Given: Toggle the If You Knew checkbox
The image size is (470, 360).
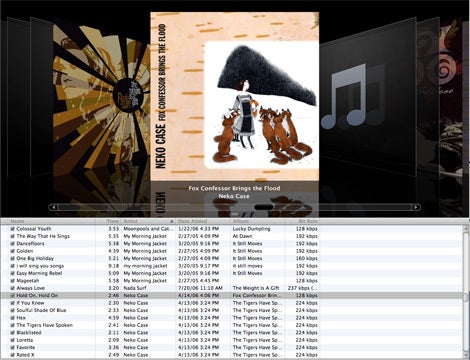Looking at the screenshot, I should [x=12, y=303].
